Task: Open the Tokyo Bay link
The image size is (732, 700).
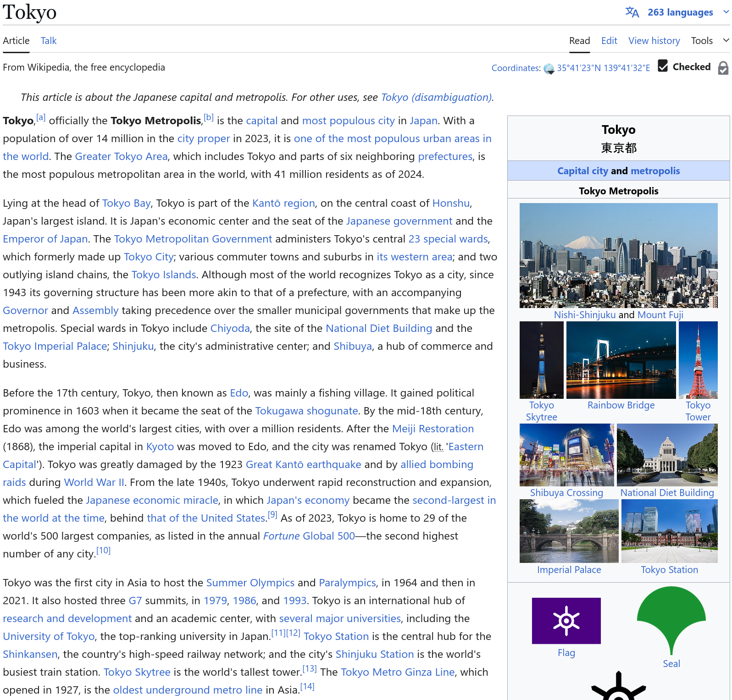Action: [x=126, y=203]
